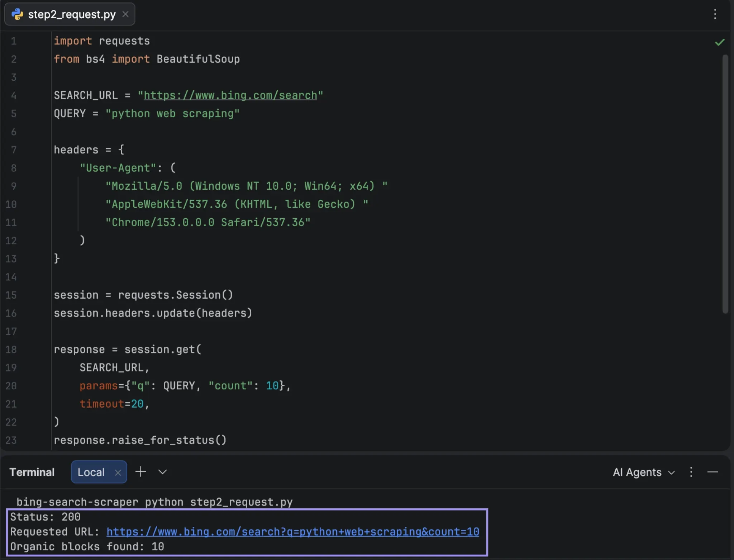Click the 'headers = {' line
This screenshot has height=560, width=734.
click(x=89, y=150)
